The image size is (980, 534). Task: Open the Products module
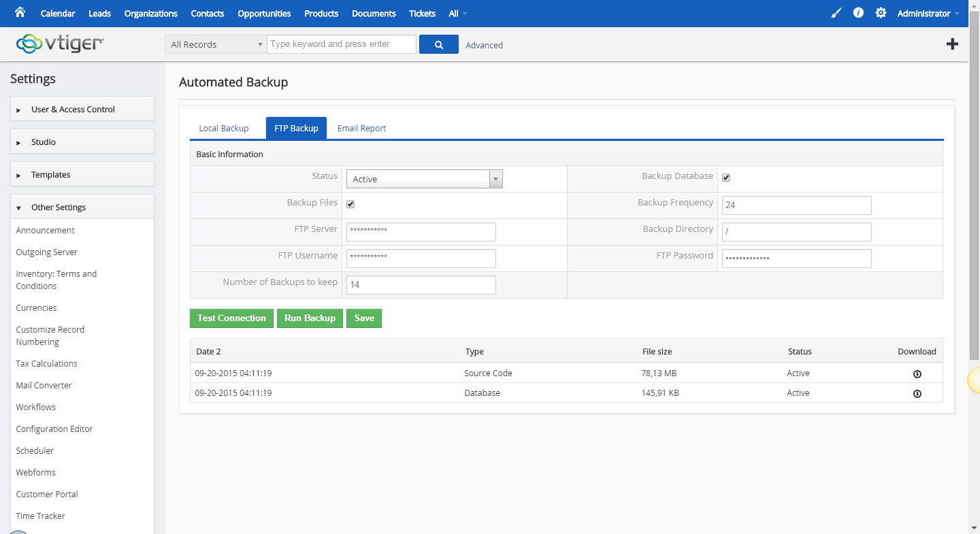click(321, 14)
